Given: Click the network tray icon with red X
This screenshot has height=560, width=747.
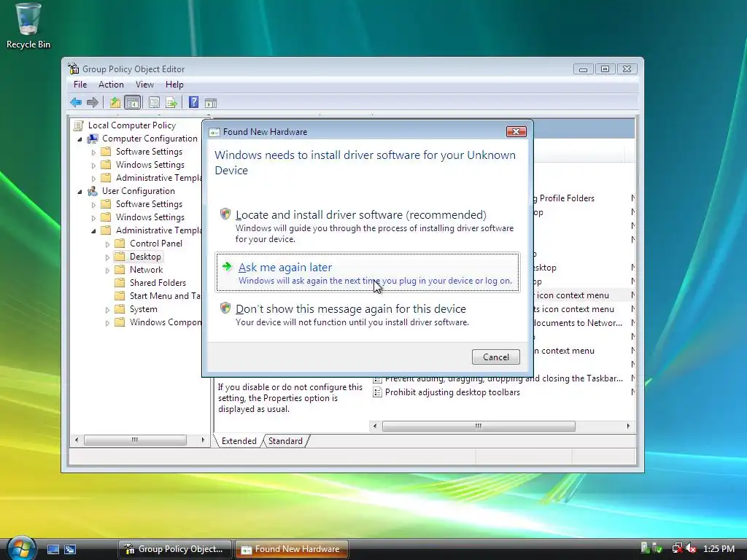Looking at the screenshot, I should pos(677,548).
